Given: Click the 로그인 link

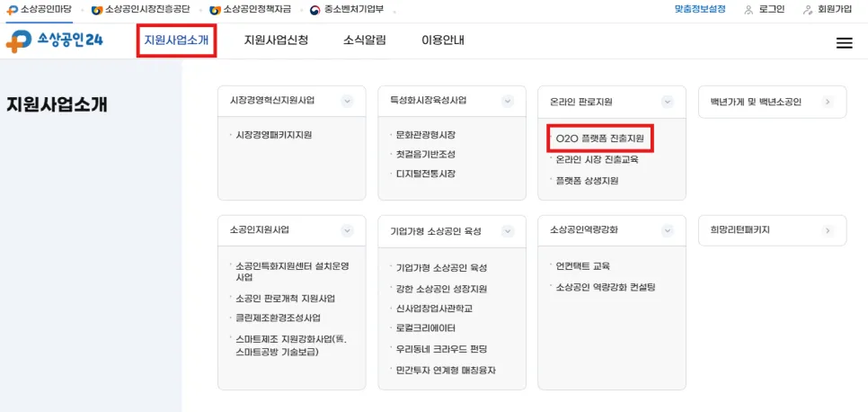Looking at the screenshot, I should [x=772, y=9].
